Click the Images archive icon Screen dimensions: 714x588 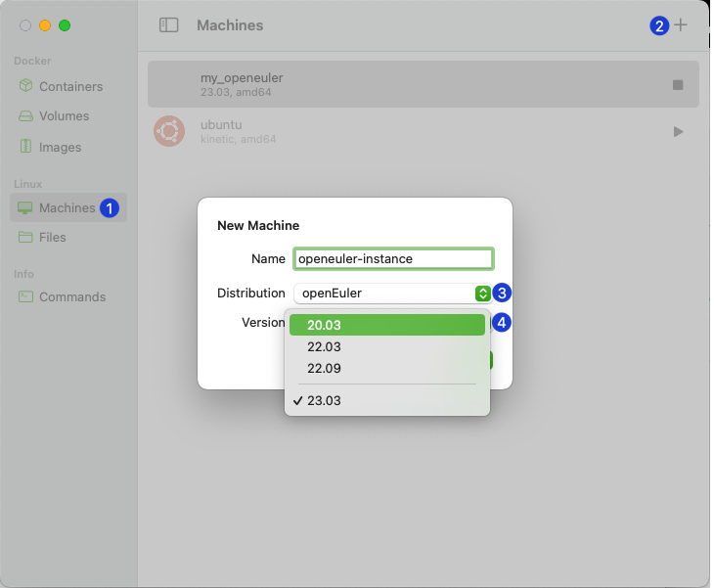tap(25, 146)
